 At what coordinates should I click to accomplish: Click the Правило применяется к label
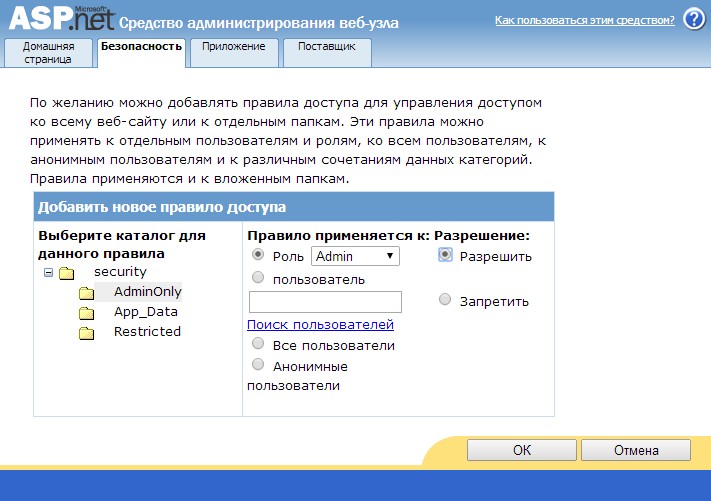pos(338,235)
